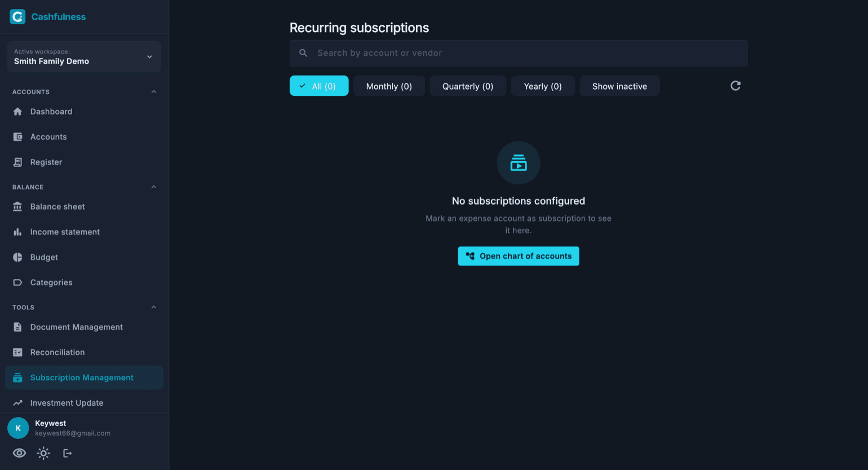Open the Budget page
The image size is (868, 470).
pyautogui.click(x=84, y=258)
